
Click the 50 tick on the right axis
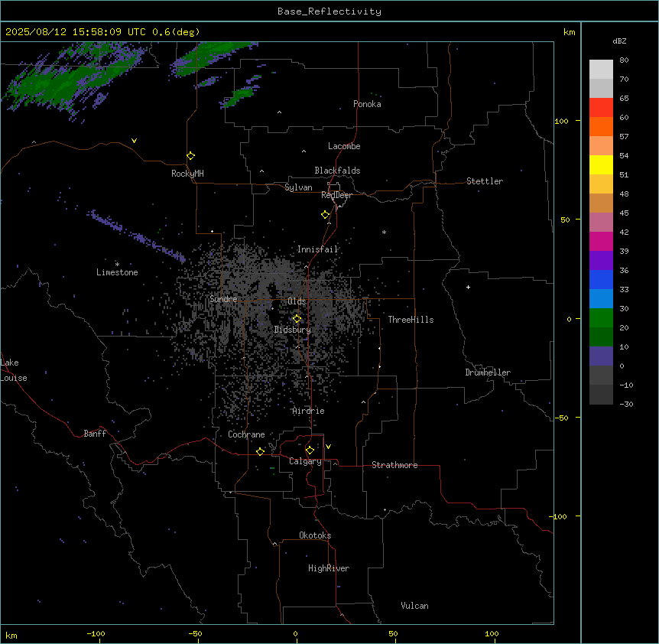[x=565, y=220]
